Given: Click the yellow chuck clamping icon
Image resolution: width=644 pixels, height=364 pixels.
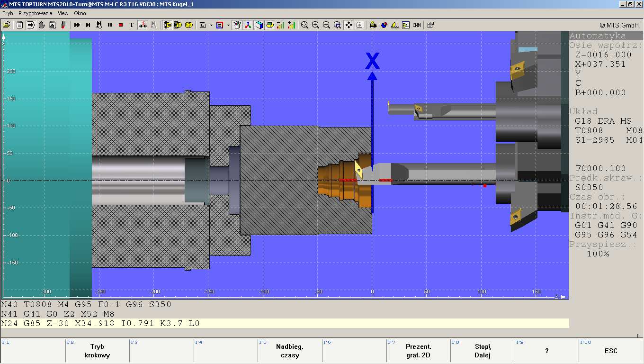Looking at the screenshot, I should [167, 25].
